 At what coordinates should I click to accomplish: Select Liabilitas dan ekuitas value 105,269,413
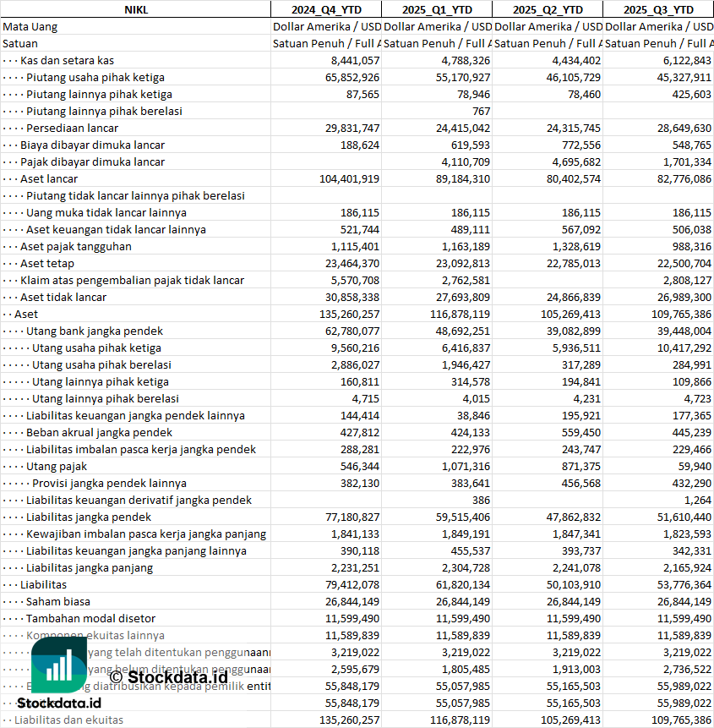pos(570,720)
